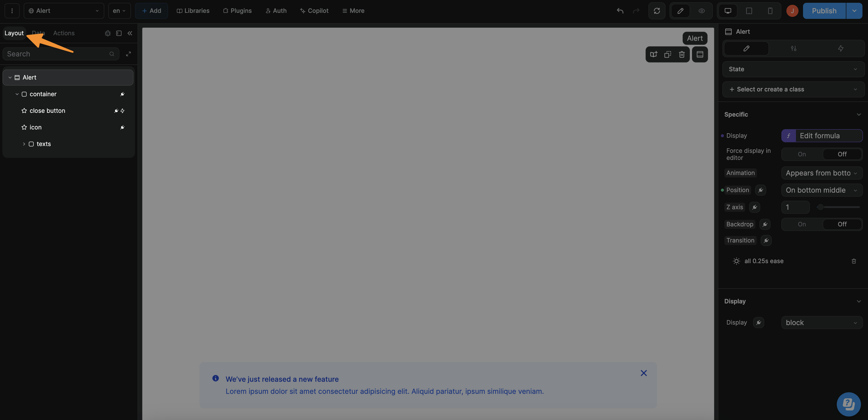Click the duplicate element icon on the canvas toolbar
Viewport: 868px width, 420px height.
[x=667, y=54]
